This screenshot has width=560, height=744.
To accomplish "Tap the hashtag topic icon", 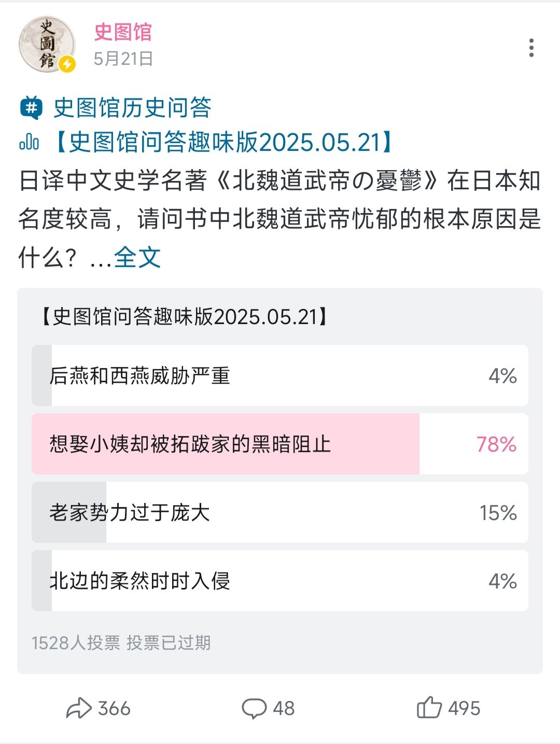I will (31, 108).
